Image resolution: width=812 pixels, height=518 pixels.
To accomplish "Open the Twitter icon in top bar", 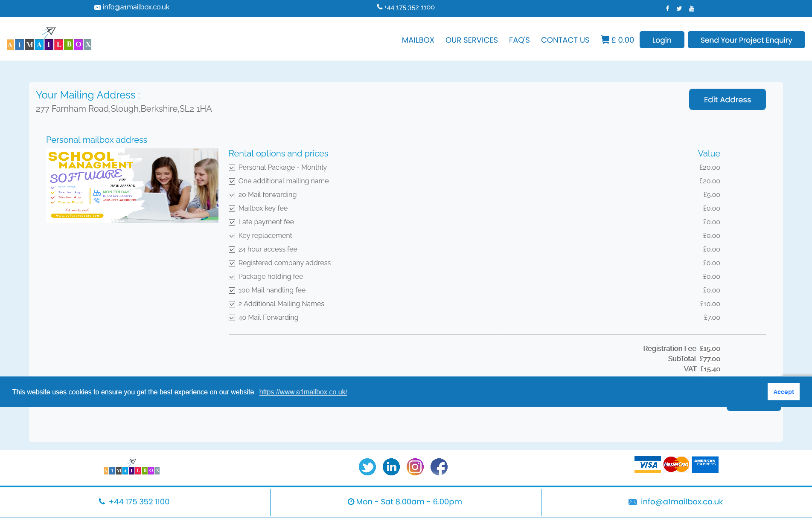I will [x=679, y=9].
